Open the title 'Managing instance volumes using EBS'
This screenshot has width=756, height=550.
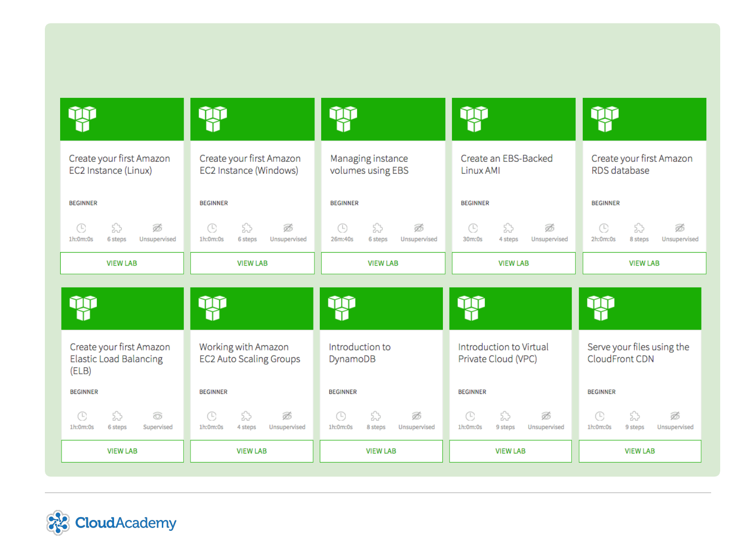tap(369, 164)
